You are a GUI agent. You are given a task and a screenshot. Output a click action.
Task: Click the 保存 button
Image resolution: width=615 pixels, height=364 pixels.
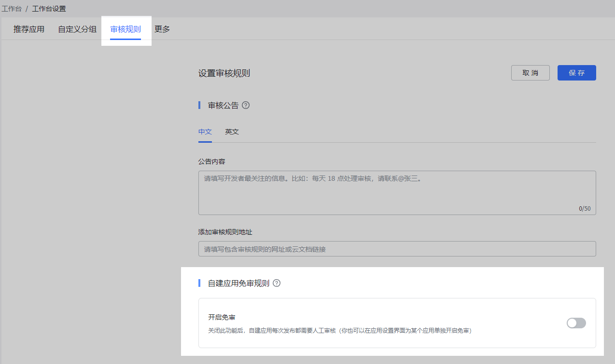(577, 73)
